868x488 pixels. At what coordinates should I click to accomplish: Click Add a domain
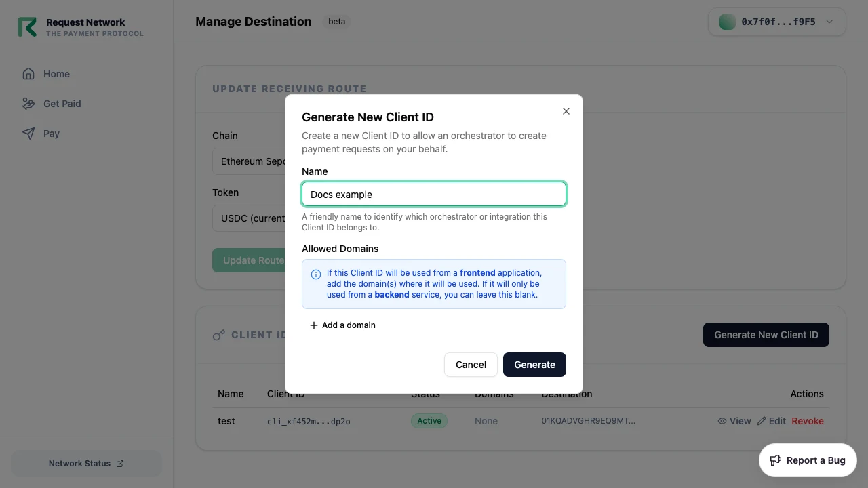[x=342, y=325]
